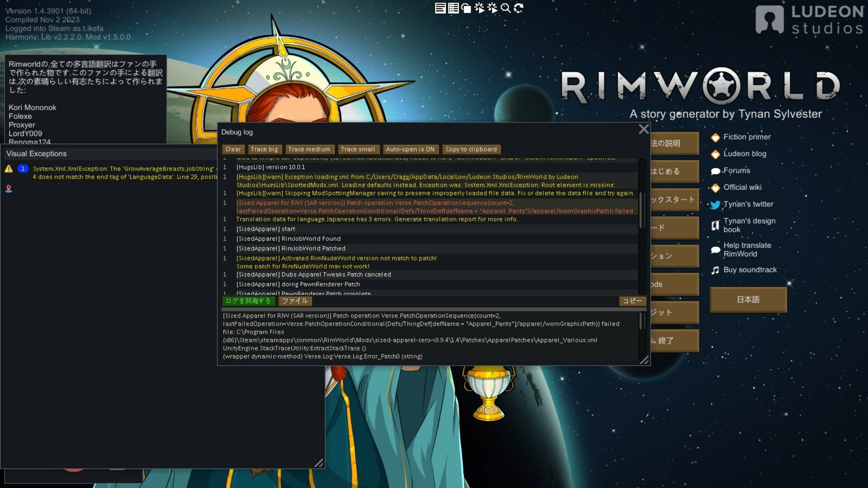Select the HugsLib Skipping ModSpottingManager warning entry
Viewport: 868px width, 488px height.
pyautogui.click(x=430, y=193)
